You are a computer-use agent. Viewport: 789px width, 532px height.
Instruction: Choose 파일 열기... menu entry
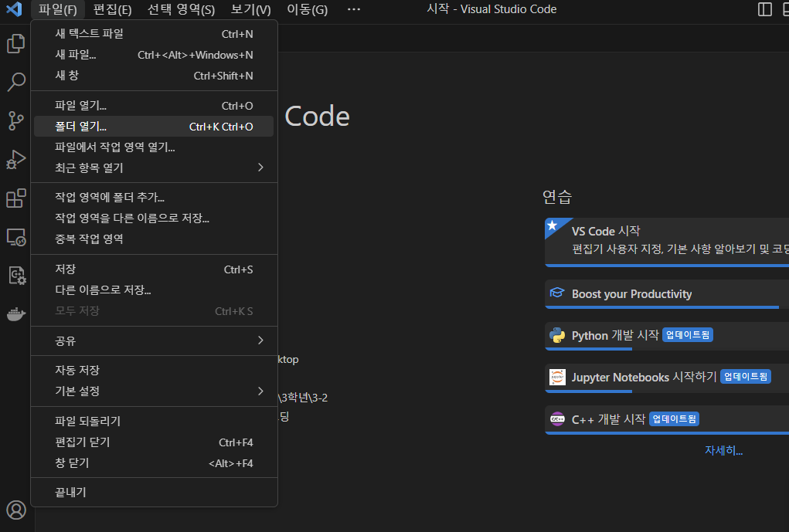click(154, 106)
